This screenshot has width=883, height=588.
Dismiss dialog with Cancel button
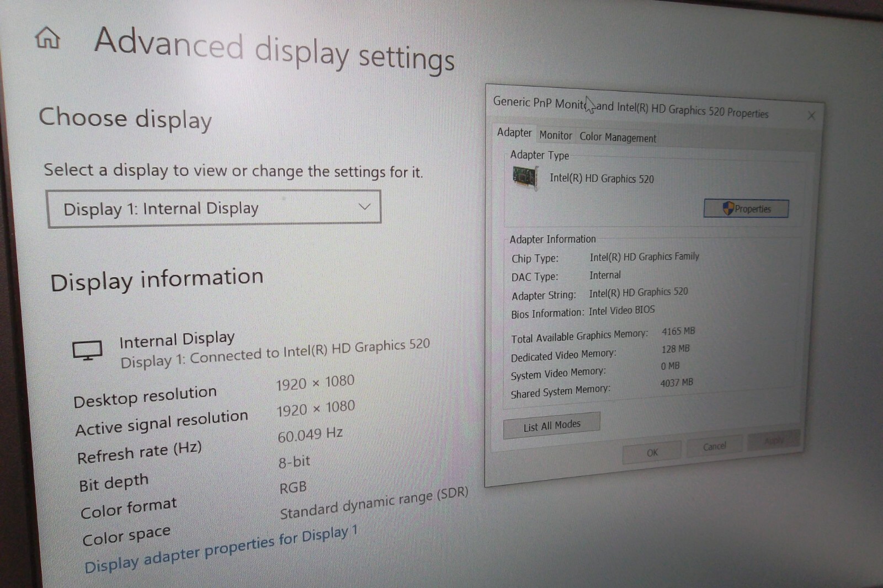pyautogui.click(x=714, y=446)
